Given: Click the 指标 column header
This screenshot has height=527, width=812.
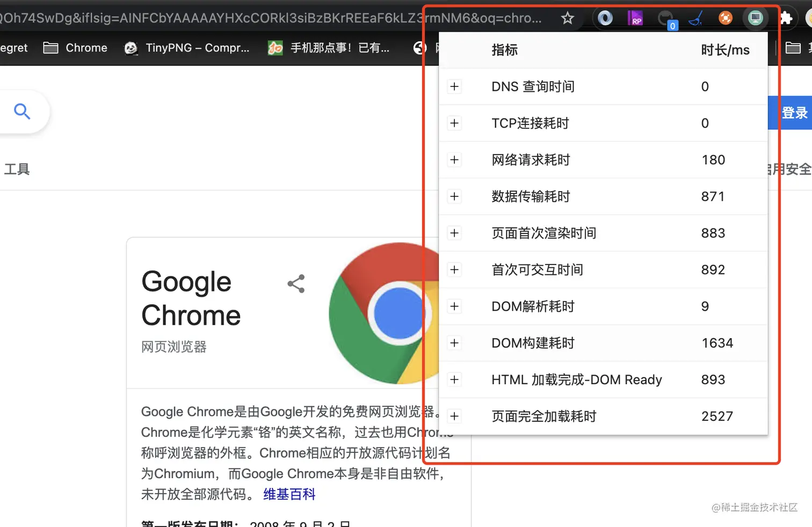Looking at the screenshot, I should coord(504,50).
